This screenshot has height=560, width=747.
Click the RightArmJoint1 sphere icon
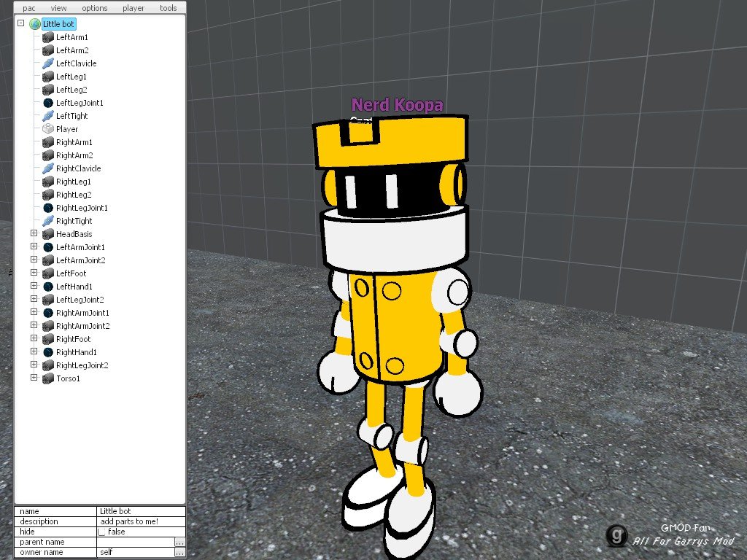pyautogui.click(x=47, y=313)
